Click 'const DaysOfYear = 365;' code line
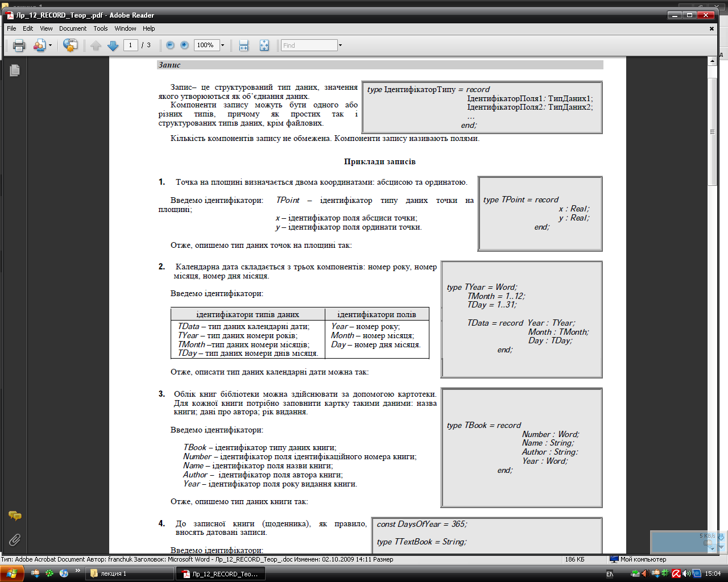The height and width of the screenshot is (582, 728). pos(422,524)
